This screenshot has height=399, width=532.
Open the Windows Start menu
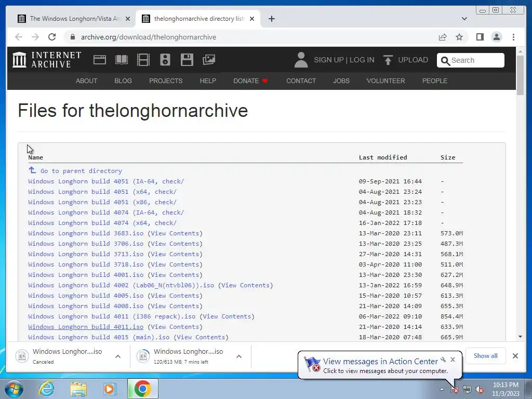tap(13, 389)
